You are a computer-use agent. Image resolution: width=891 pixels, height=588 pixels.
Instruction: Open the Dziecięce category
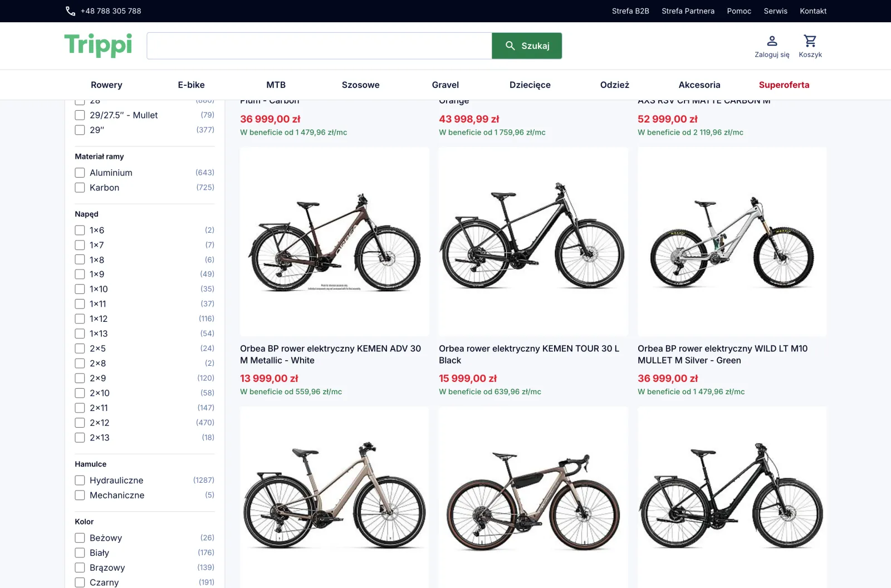(530, 85)
